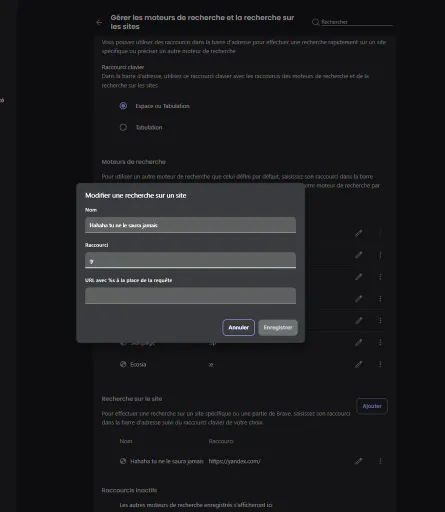Screen dimensions: 445x512
Task: Click the 'Raccourcis inactifs' section heading
Action: (x=129, y=490)
